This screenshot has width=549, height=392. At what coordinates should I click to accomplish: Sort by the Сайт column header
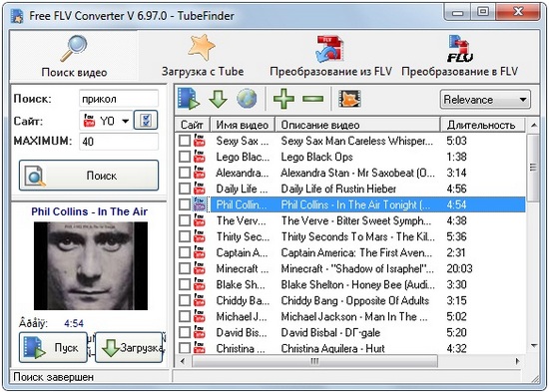coord(192,125)
